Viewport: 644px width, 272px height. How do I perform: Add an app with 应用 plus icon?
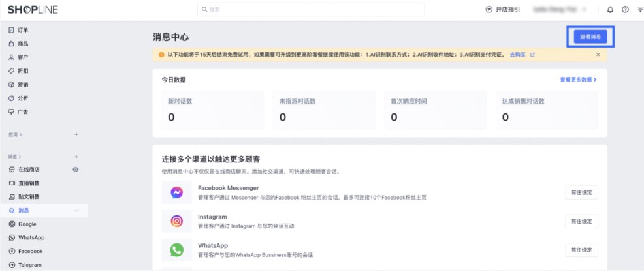[x=76, y=134]
